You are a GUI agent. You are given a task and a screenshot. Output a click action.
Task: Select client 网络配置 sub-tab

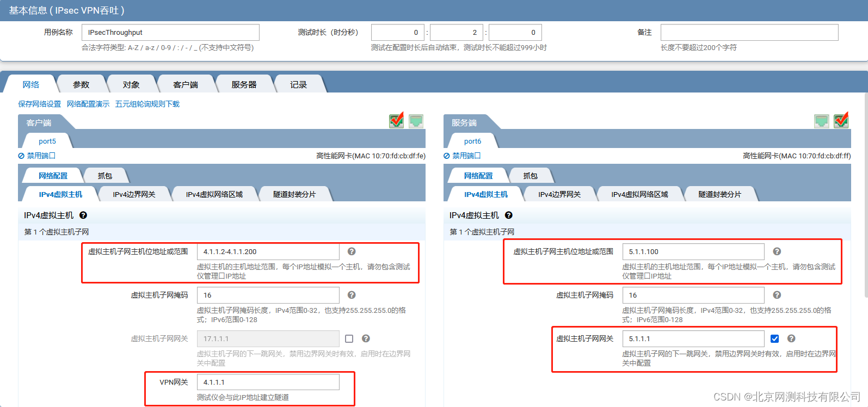tap(53, 176)
